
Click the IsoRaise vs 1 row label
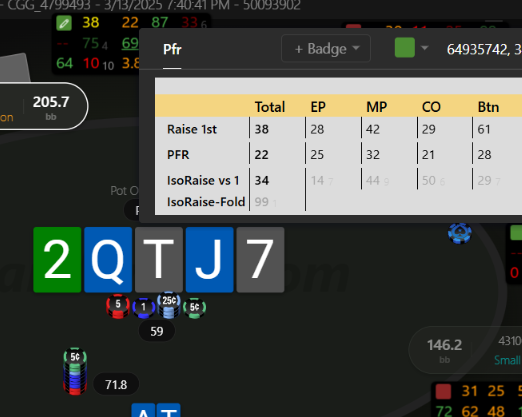203,181
